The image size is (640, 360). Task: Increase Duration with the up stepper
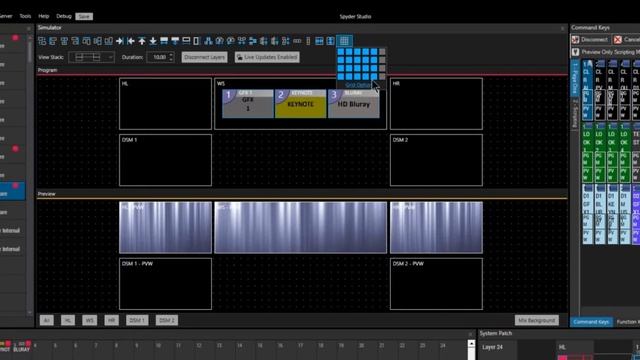(x=171, y=55)
